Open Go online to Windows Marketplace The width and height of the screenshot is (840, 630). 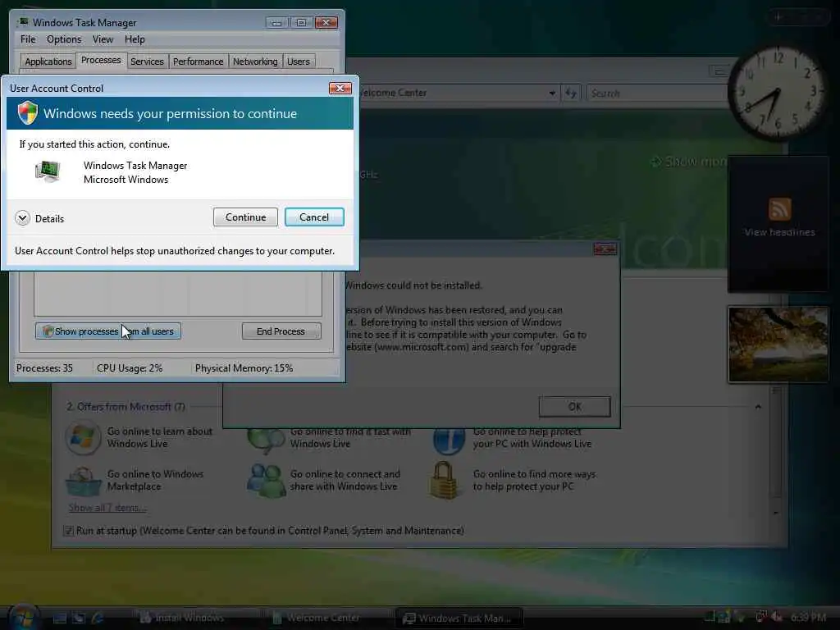point(155,480)
